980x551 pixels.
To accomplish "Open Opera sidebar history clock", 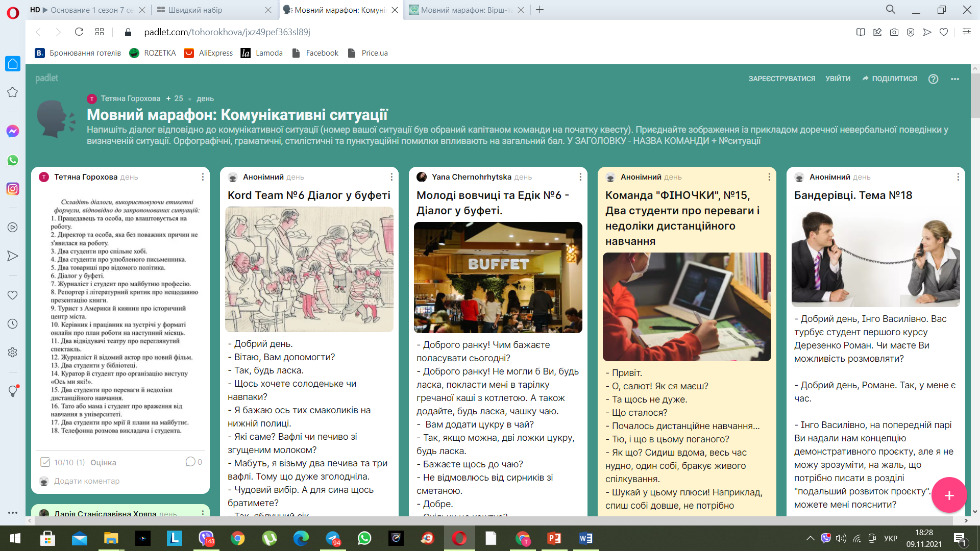I will (13, 323).
